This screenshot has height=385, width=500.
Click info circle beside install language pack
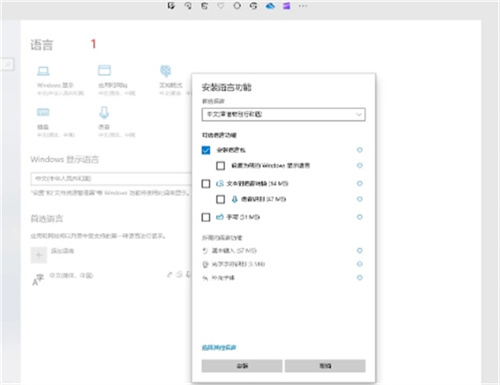coord(360,150)
